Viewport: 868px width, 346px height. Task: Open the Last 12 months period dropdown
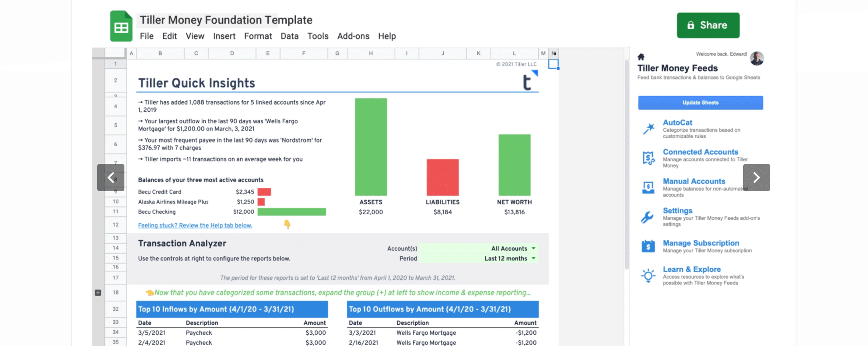[x=479, y=259]
